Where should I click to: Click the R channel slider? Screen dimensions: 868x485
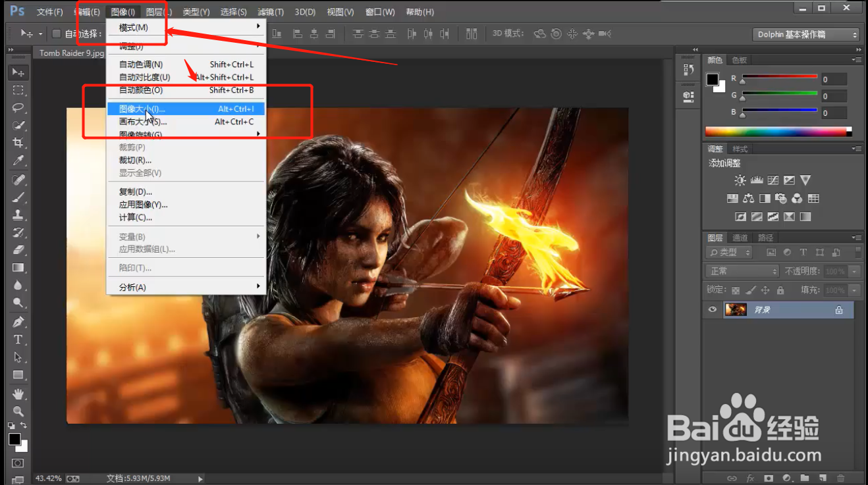point(780,78)
